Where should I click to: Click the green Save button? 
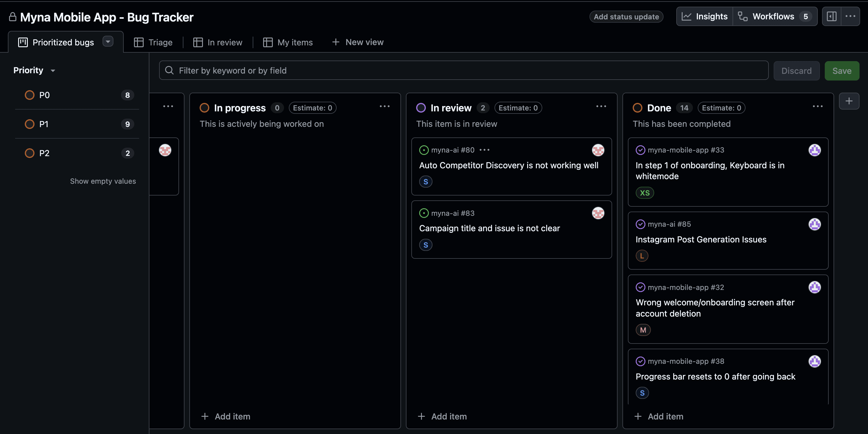[841, 71]
